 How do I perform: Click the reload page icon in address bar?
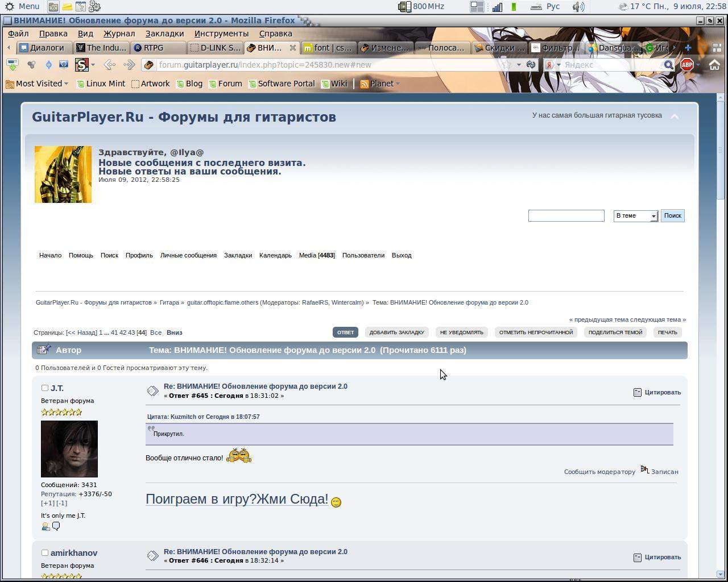coord(531,65)
